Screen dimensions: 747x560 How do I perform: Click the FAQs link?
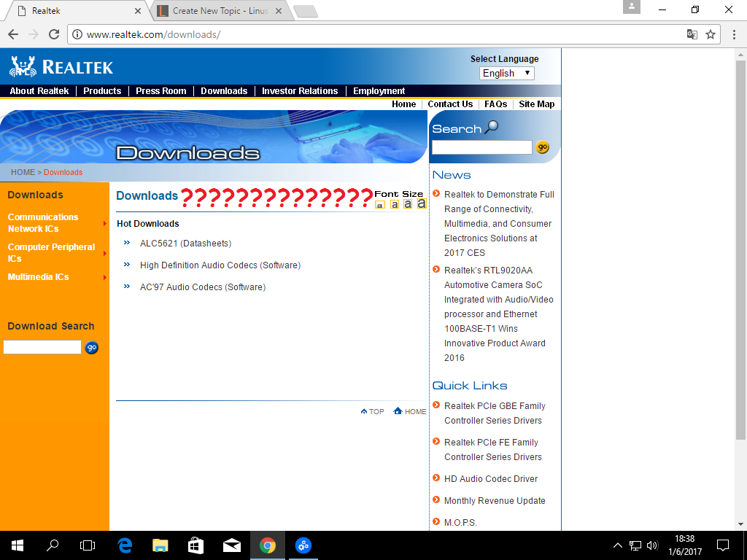tap(495, 104)
